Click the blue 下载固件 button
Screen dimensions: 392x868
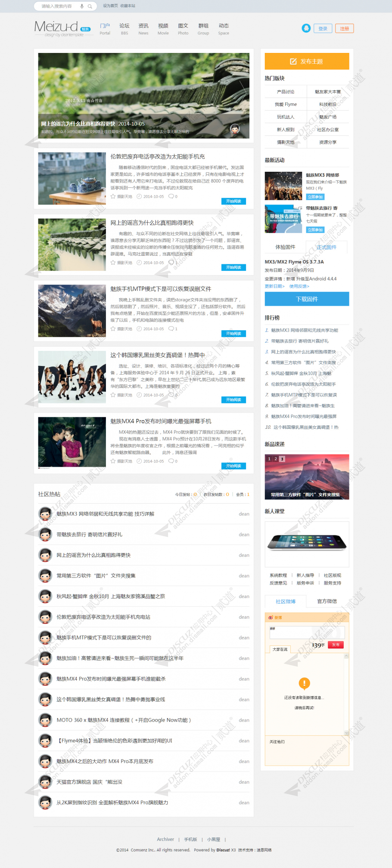[307, 299]
